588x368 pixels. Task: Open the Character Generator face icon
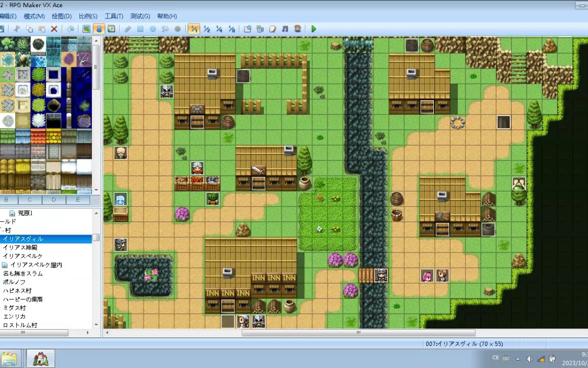(x=298, y=29)
